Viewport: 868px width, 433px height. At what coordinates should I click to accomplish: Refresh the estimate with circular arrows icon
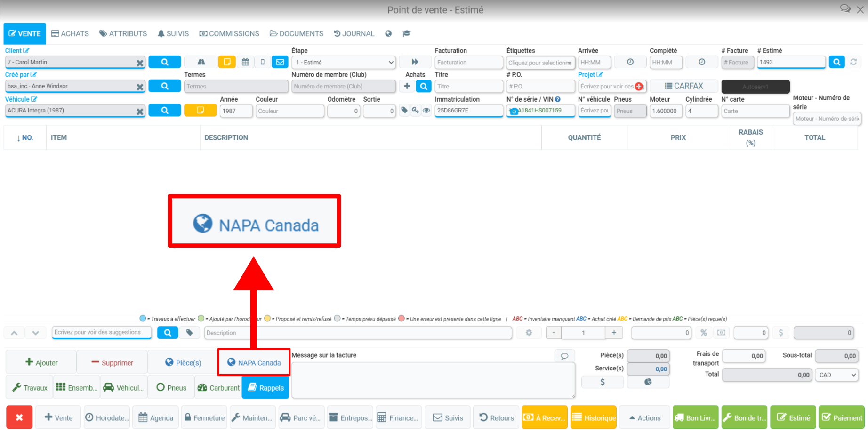coord(853,62)
